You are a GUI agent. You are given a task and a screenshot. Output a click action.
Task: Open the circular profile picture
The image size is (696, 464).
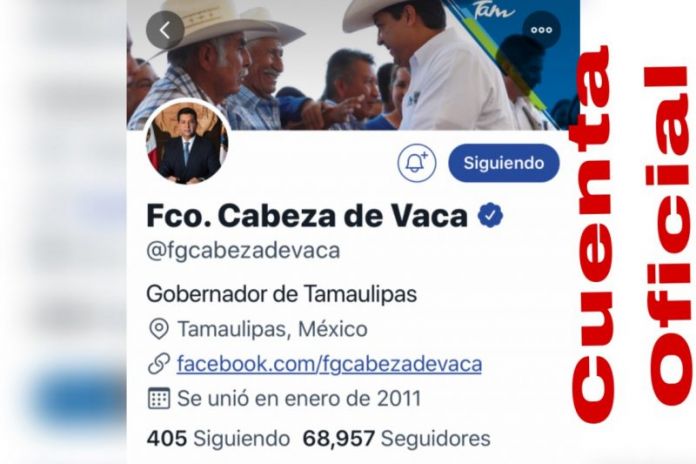(186, 143)
